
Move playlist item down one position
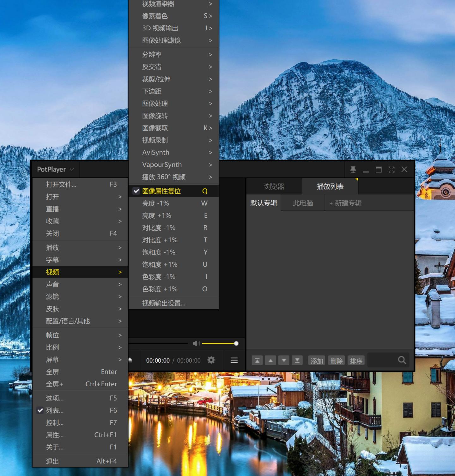[284, 360]
